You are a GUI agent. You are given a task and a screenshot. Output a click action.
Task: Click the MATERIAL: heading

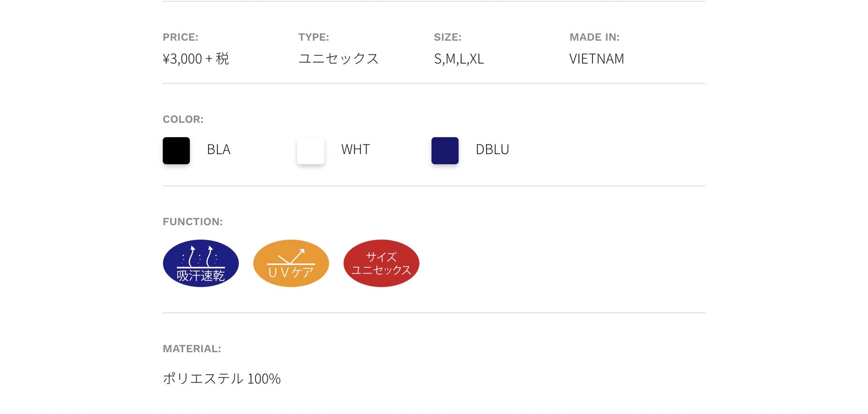pos(192,348)
